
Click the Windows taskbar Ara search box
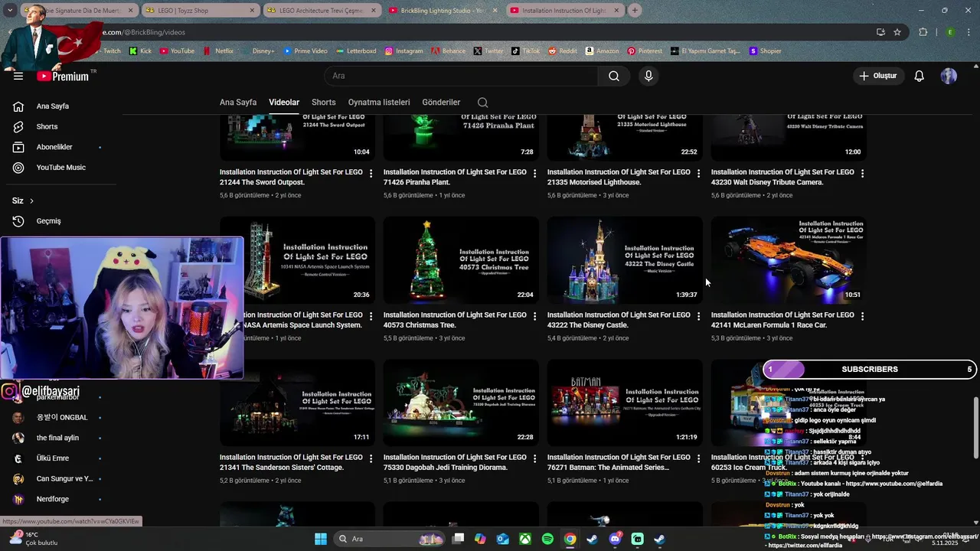(390, 539)
